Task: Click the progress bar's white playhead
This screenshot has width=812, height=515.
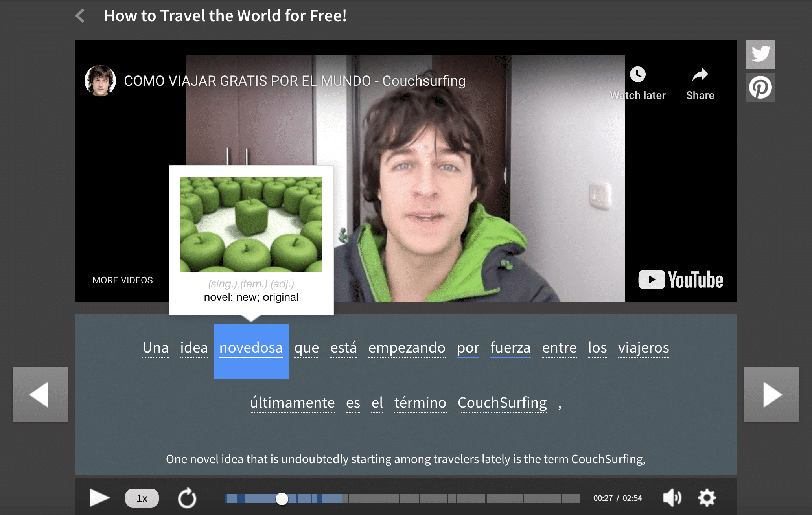Action: (282, 498)
